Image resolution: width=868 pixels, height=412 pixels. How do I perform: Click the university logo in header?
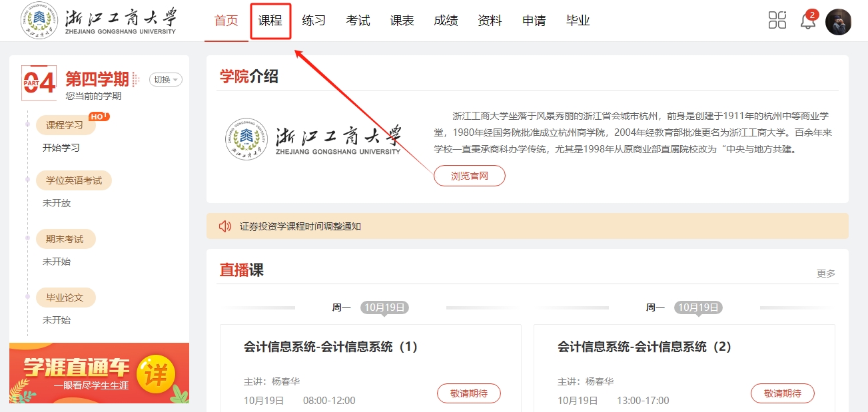coord(99,21)
